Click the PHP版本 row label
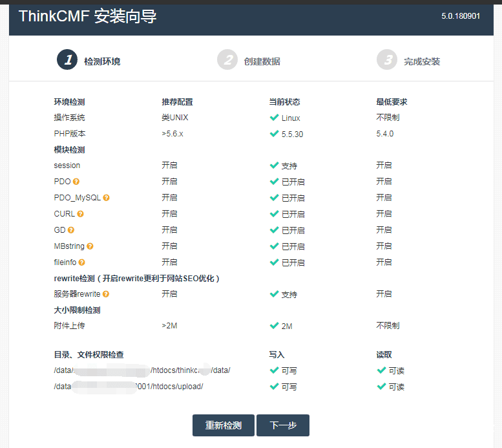502x448 pixels. coord(70,134)
